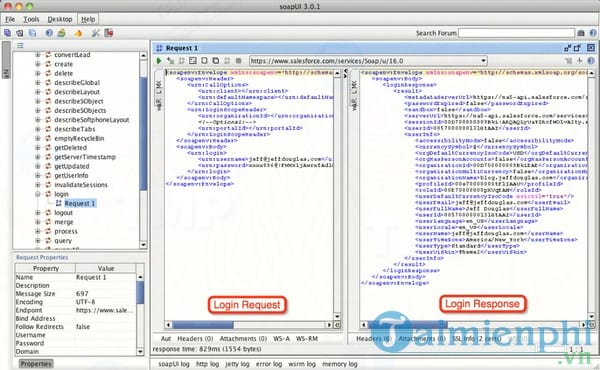The height and width of the screenshot is (370, 600).
Task: Click the third icon in the request toolbar
Action: coord(182,60)
